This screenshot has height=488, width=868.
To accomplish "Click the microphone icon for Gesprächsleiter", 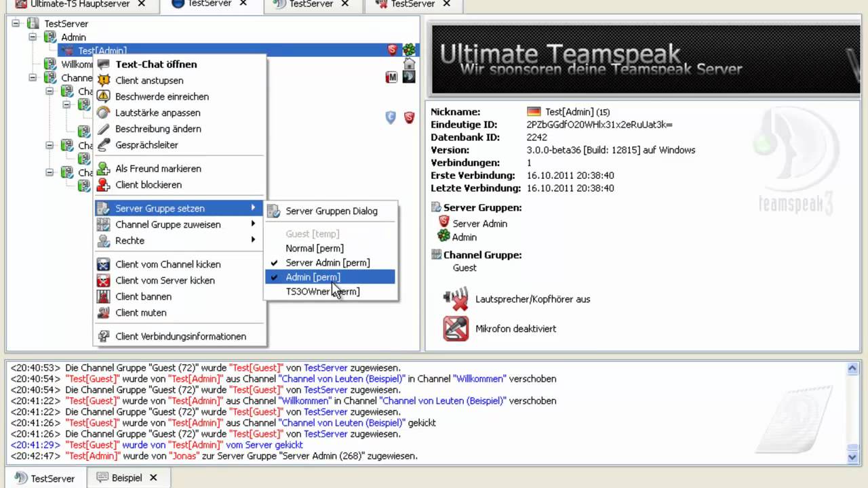I will point(104,145).
